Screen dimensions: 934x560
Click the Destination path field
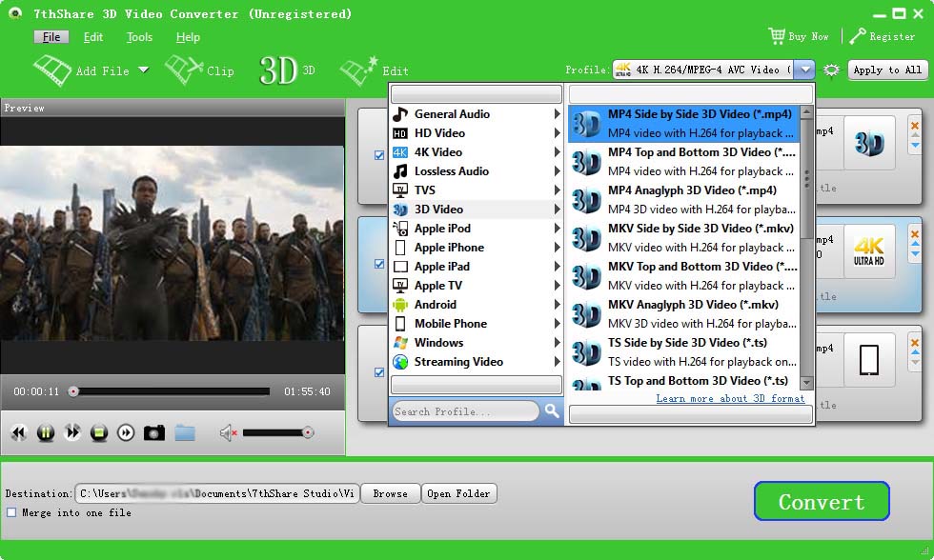(x=217, y=493)
